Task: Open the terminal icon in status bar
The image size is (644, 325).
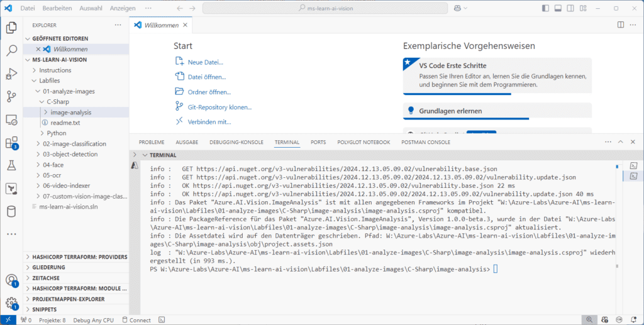Action: [162, 320]
